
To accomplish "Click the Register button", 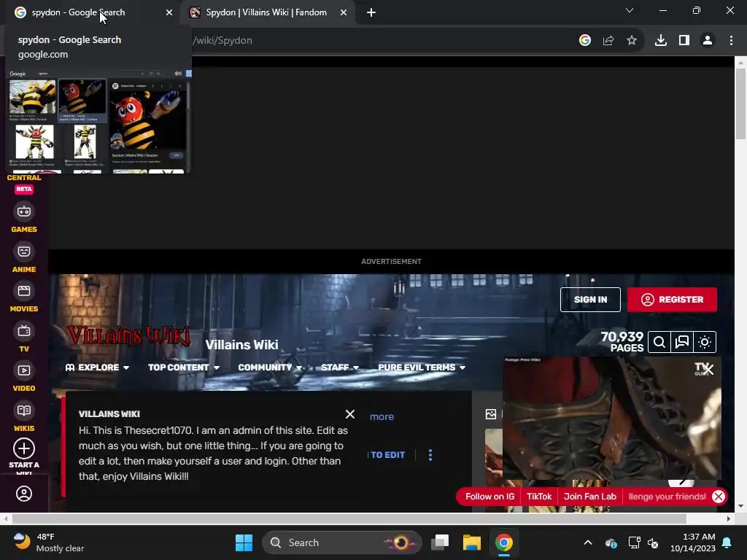I will point(672,300).
